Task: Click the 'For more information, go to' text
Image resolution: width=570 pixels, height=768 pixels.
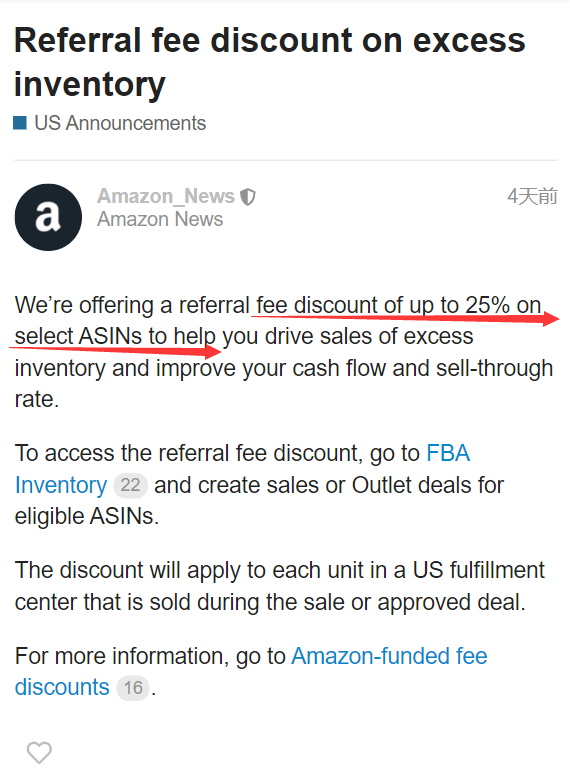Action: [x=150, y=656]
